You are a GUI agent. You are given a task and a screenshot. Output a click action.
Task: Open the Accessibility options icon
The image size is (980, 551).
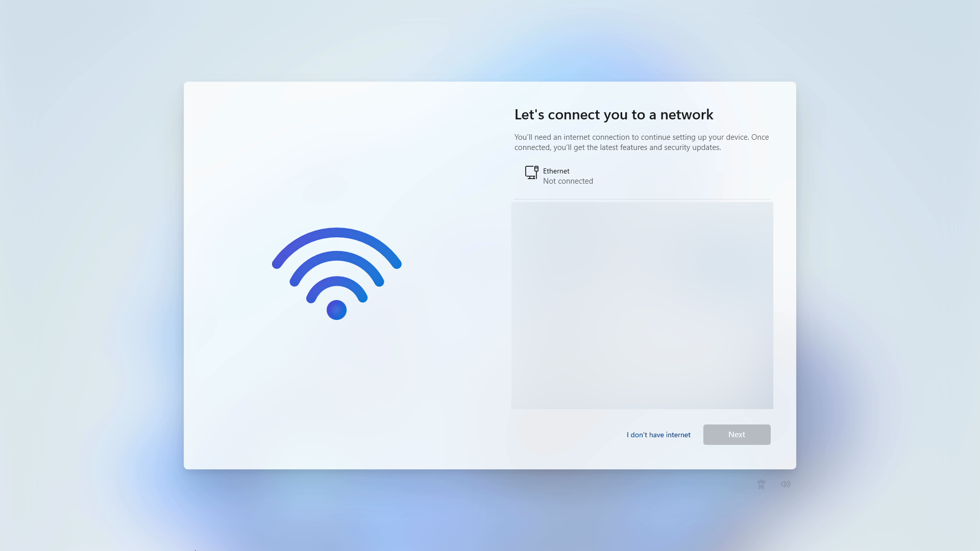point(761,484)
